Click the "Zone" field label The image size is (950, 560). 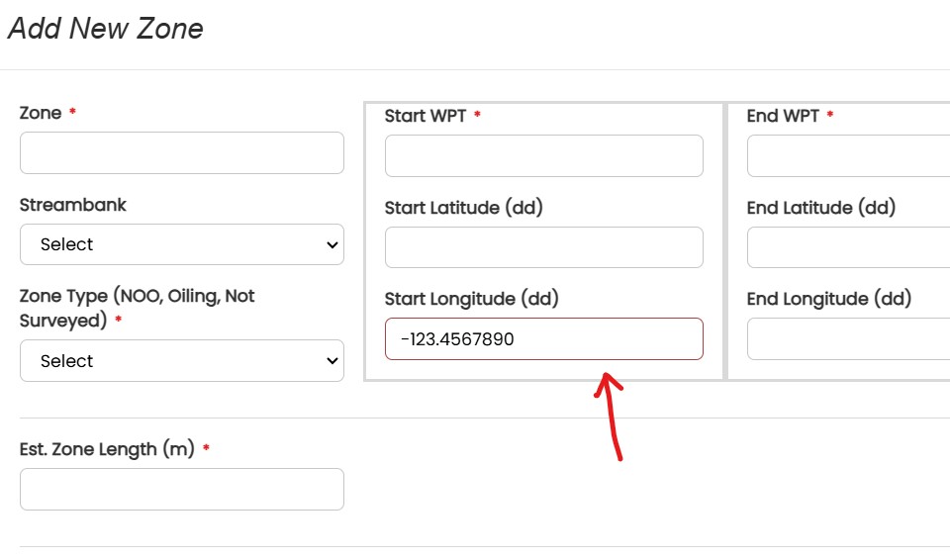tap(41, 113)
